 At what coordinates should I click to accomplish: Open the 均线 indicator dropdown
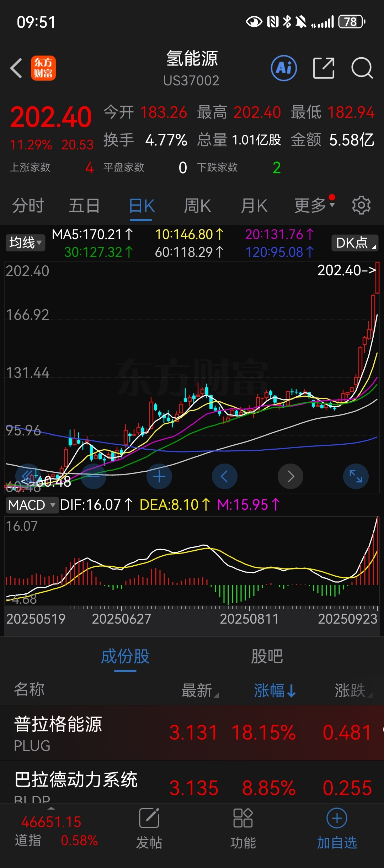click(x=25, y=243)
